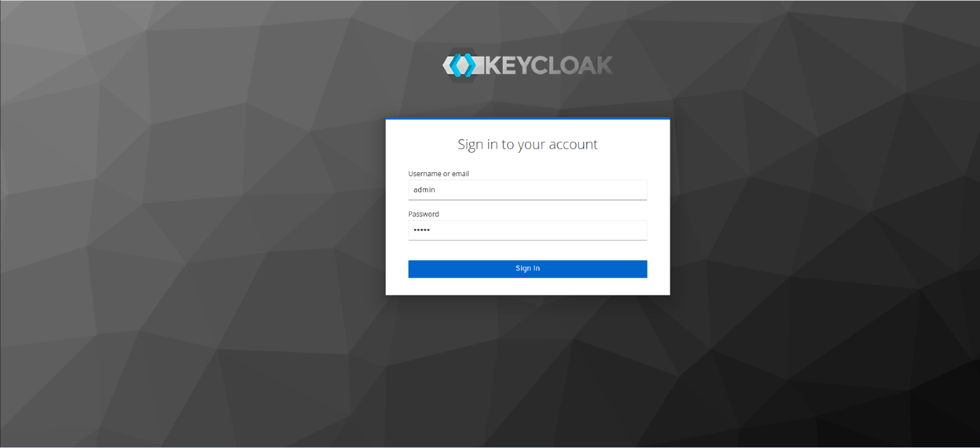Click empty card area below Sign In button
The height and width of the screenshot is (448, 980).
(x=528, y=287)
